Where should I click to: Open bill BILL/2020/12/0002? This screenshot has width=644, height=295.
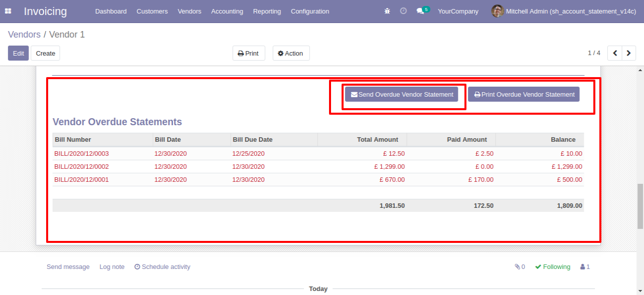pyautogui.click(x=82, y=167)
